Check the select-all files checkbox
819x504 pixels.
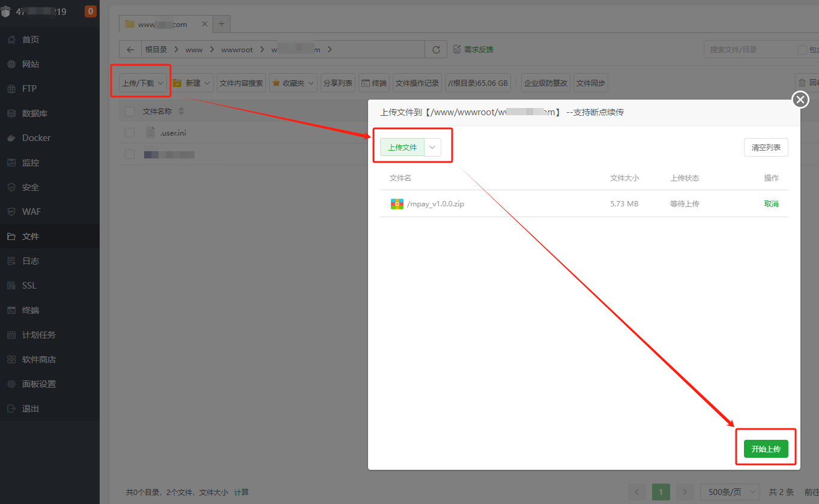(130, 112)
